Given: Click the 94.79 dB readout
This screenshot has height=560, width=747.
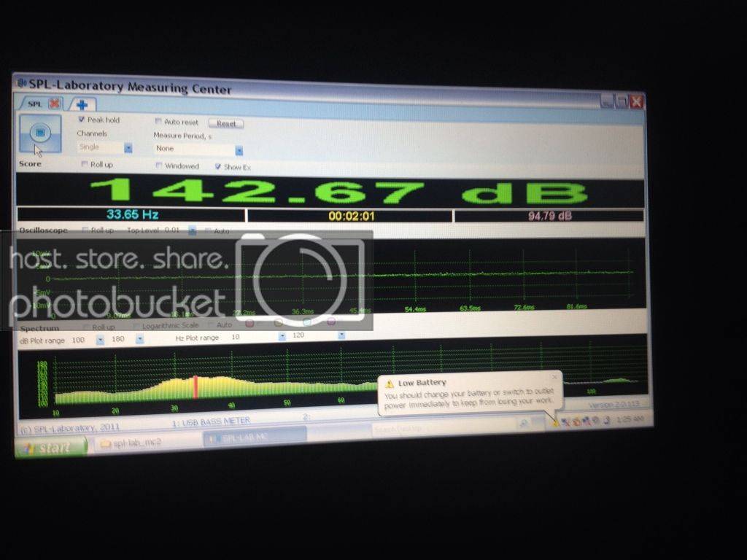Looking at the screenshot, I should [x=550, y=216].
